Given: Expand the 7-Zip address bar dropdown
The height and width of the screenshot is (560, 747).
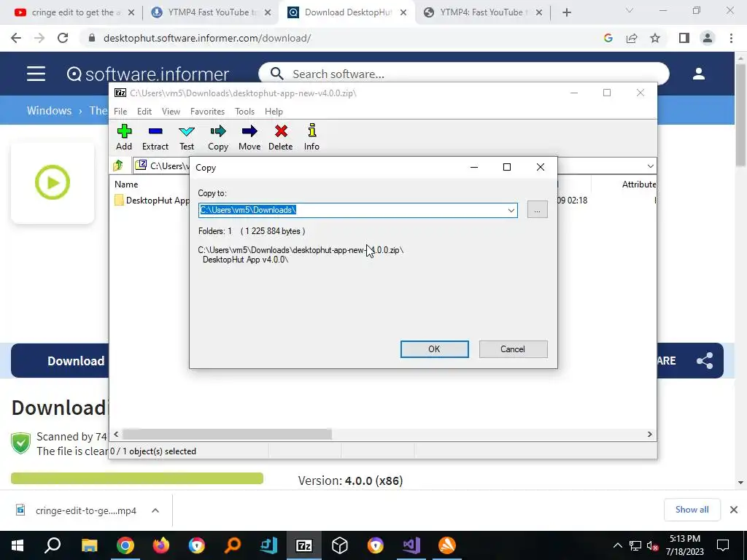Looking at the screenshot, I should point(650,166).
